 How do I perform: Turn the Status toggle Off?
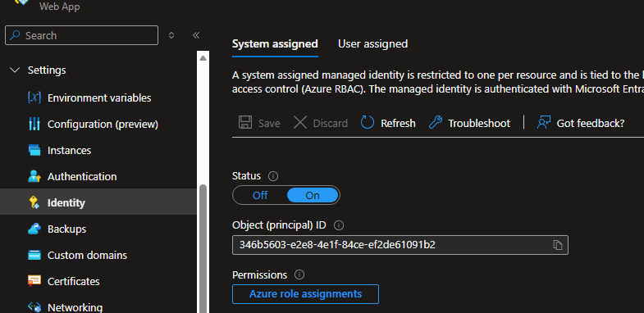tap(260, 195)
